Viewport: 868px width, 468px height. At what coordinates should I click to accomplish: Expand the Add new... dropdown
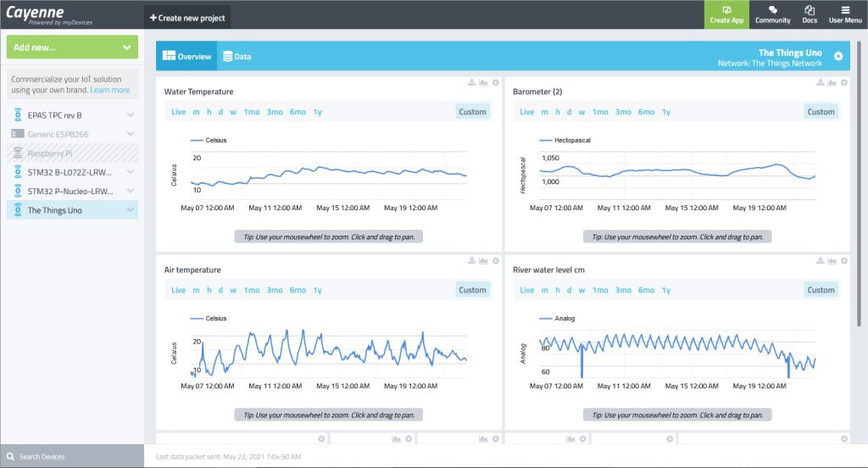click(73, 47)
